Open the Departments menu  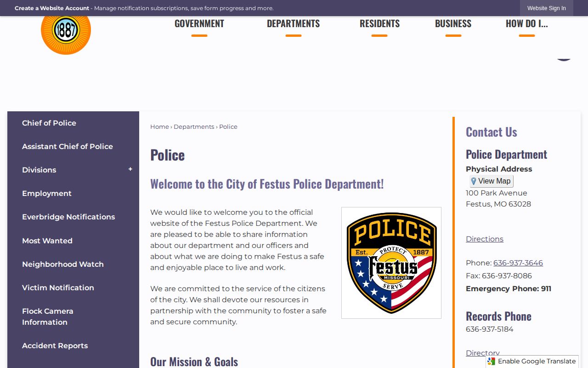[x=293, y=24]
